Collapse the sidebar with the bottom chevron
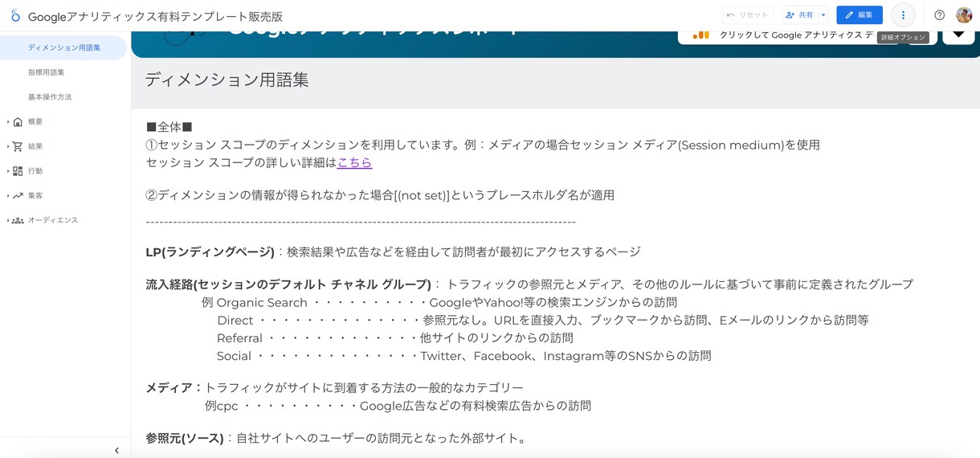Image resolution: width=980 pixels, height=458 pixels. (116, 451)
